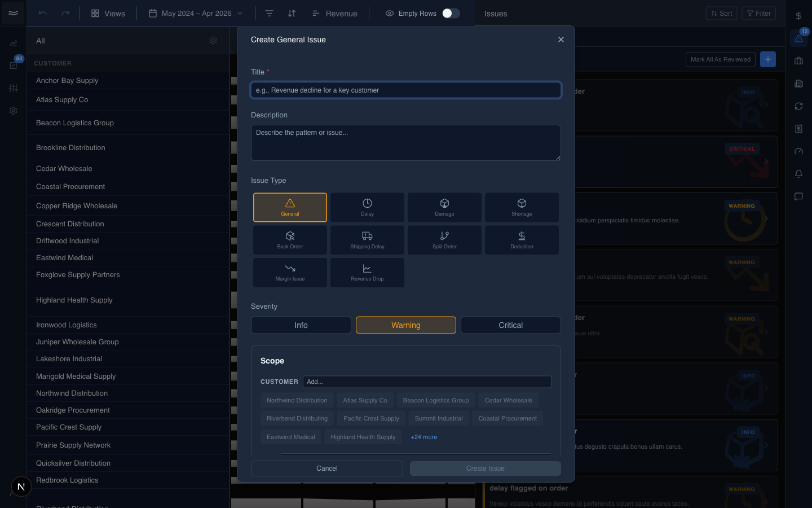
Task: Toggle the Empty Rows switch
Action: [451, 13]
